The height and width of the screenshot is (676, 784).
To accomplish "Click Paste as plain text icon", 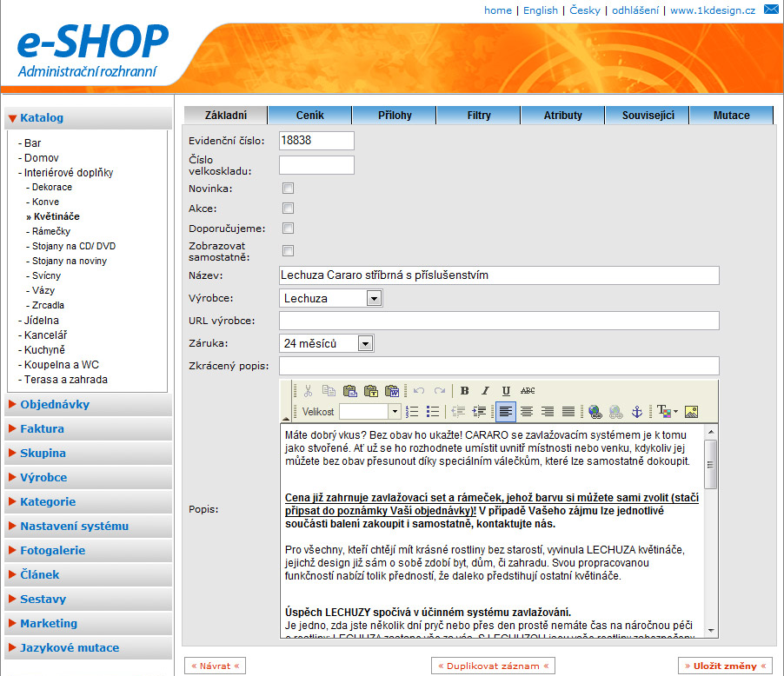I will pos(371,390).
